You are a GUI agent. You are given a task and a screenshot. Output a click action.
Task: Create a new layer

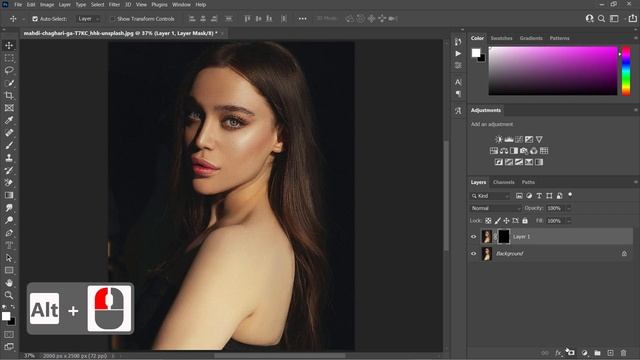611,353
